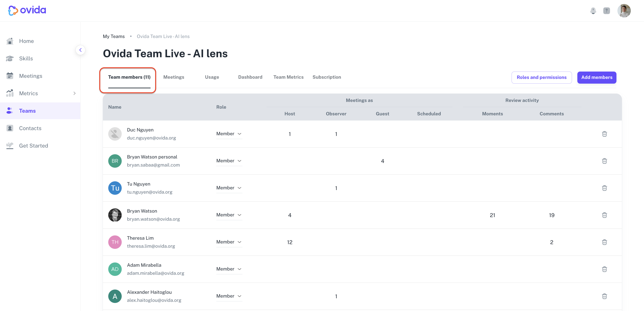
Task: Open Contacts in the sidebar
Action: 30,128
